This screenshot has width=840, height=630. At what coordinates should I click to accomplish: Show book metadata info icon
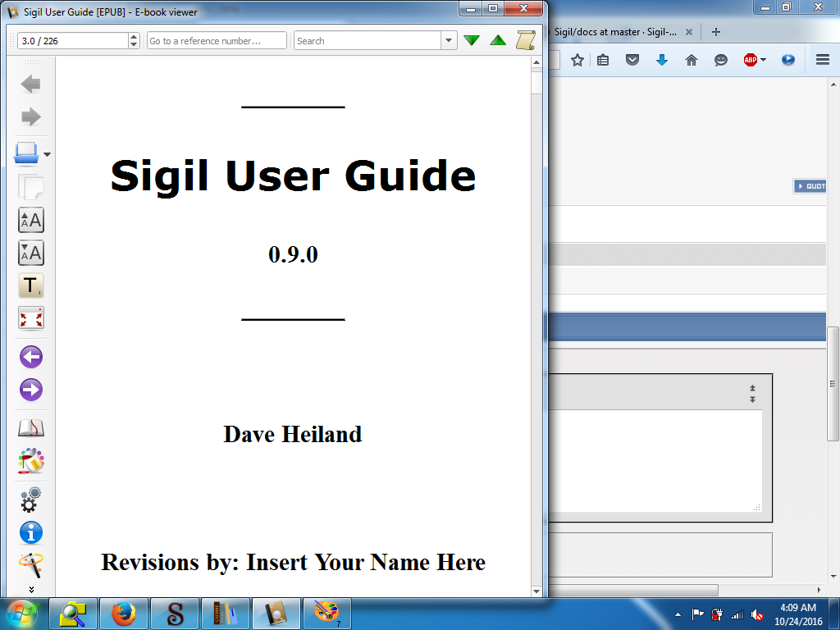pyautogui.click(x=30, y=532)
